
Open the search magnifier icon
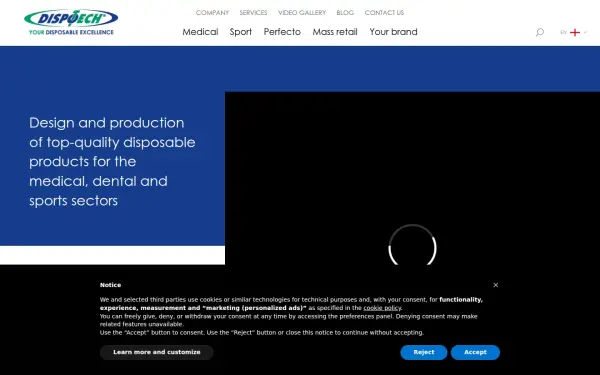(x=540, y=32)
